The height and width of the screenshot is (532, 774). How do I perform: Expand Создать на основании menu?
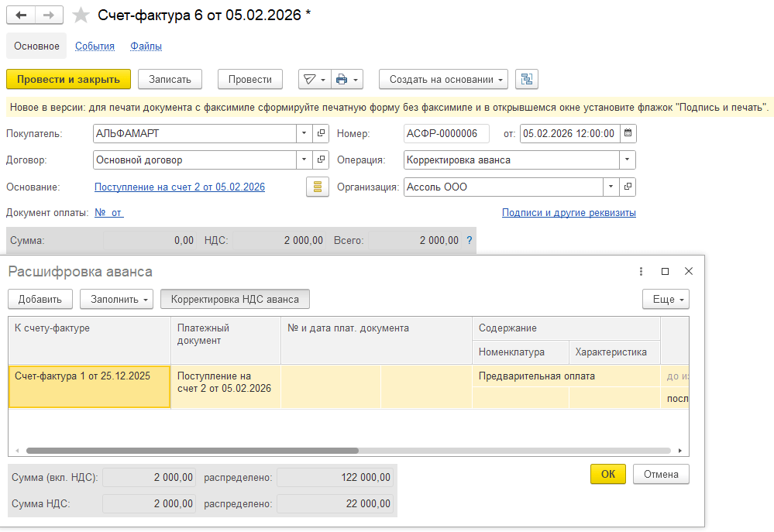coord(443,79)
